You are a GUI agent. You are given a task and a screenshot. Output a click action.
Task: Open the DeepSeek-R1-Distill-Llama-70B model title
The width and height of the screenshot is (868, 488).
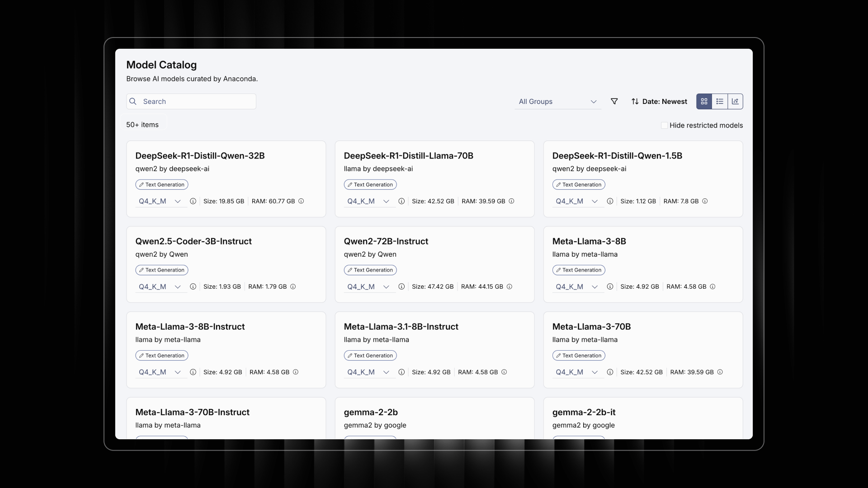pyautogui.click(x=408, y=155)
